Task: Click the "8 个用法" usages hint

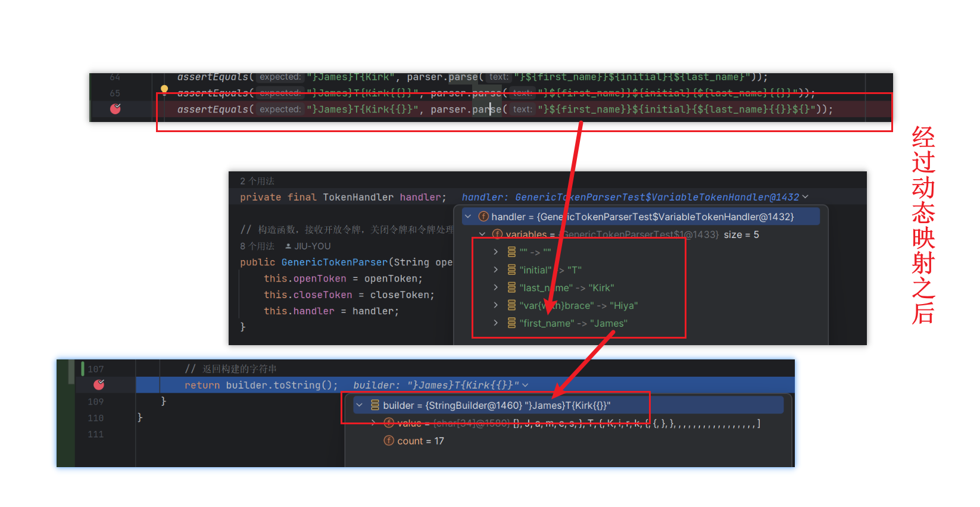Action: [x=257, y=246]
